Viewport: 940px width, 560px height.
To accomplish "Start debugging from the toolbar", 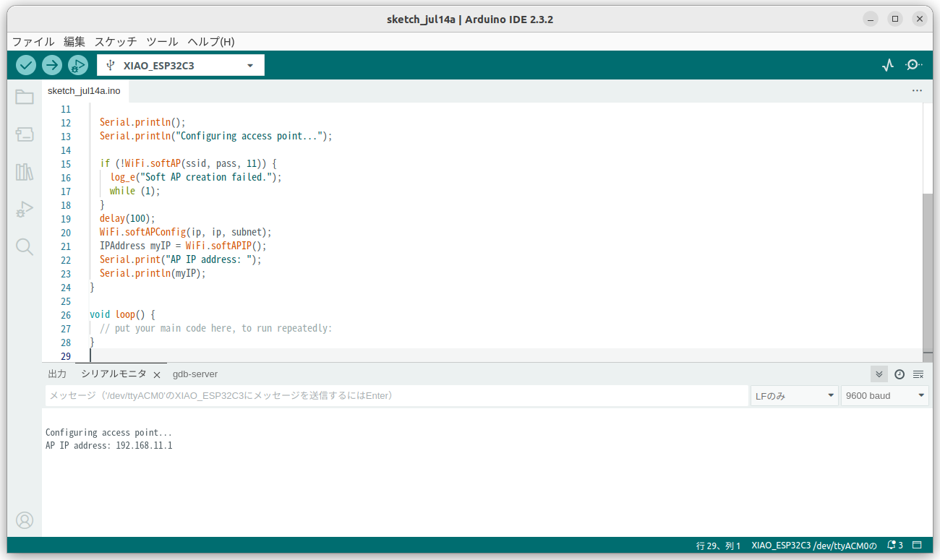I will point(77,65).
